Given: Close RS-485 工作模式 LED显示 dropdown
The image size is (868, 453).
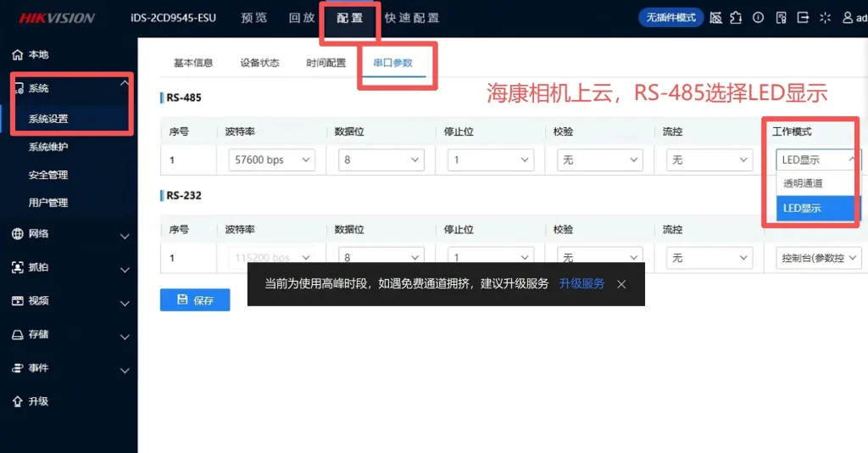Looking at the screenshot, I should click(x=818, y=159).
